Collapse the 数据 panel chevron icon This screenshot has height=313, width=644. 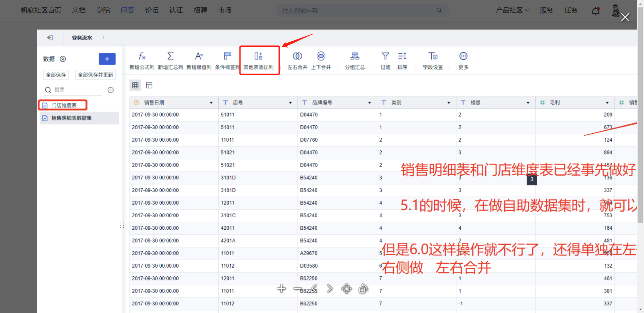point(63,59)
